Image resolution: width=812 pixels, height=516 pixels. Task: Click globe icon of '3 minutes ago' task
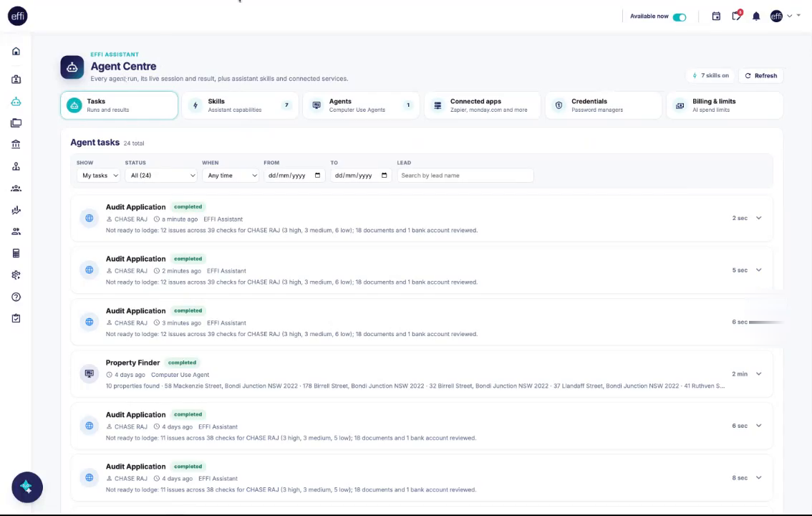tap(89, 322)
